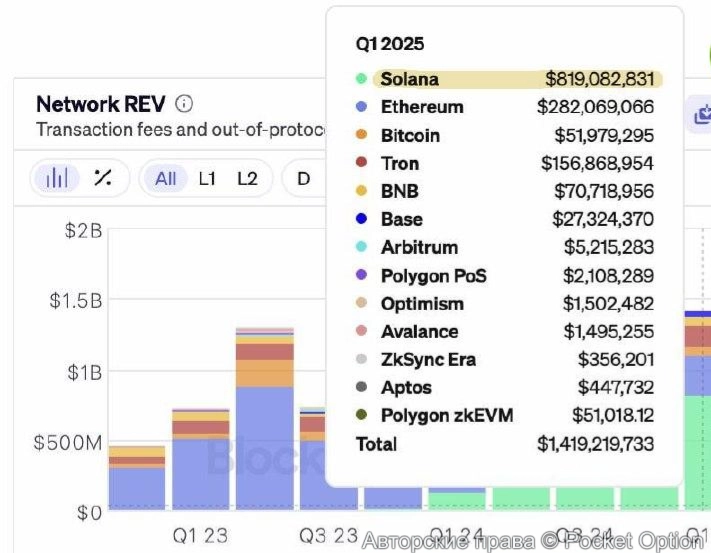Click the download icon at right edge
Viewport: 711px width, 553px height.
pos(702,115)
